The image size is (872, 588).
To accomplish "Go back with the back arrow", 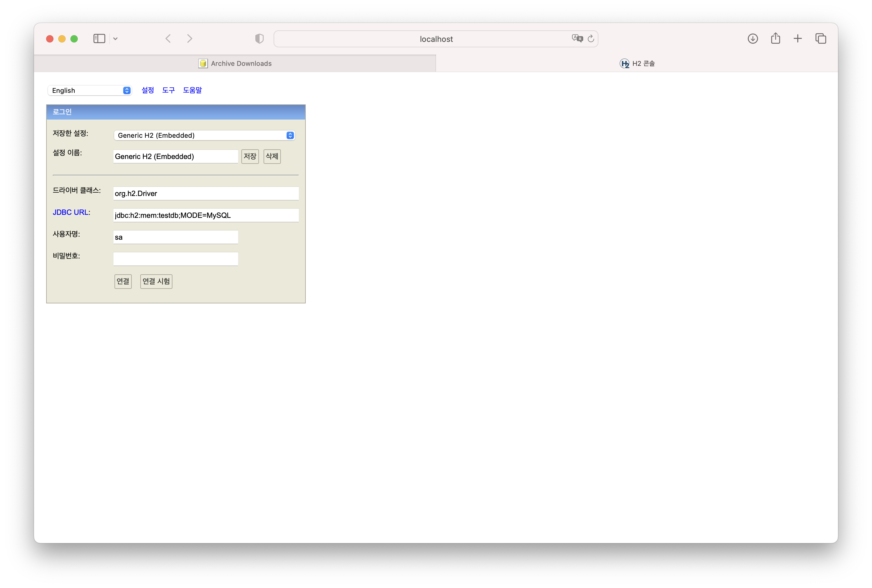I will coord(168,39).
